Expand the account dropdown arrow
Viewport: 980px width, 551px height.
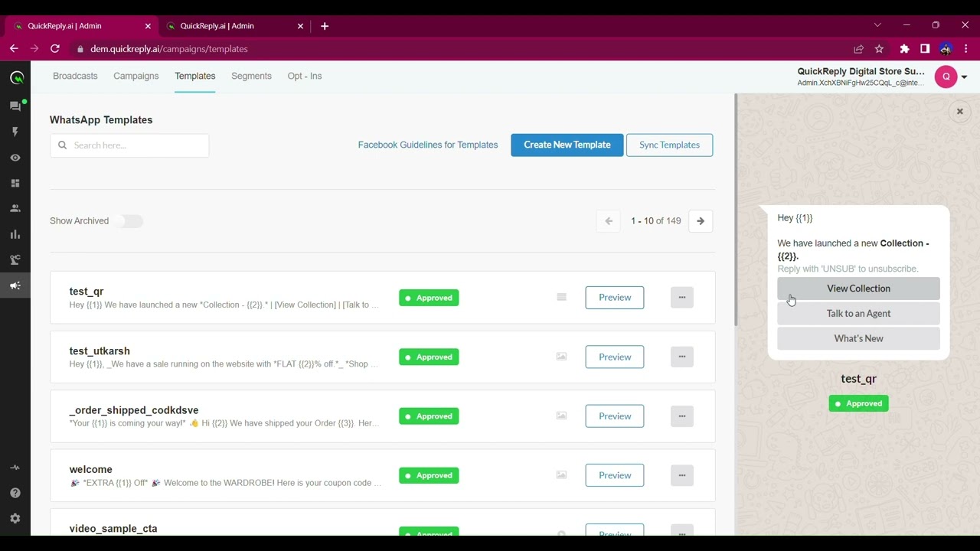coord(964,77)
